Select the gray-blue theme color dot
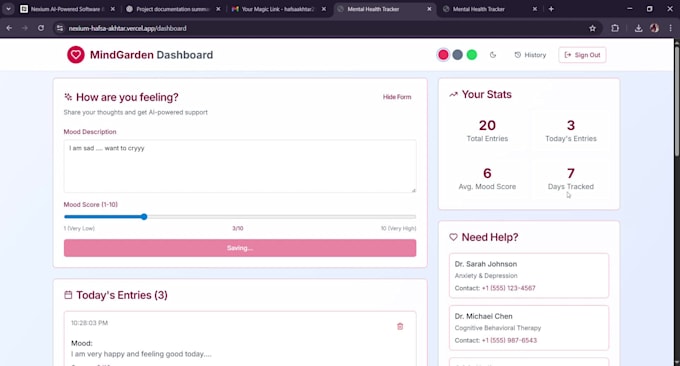Image resolution: width=680 pixels, height=366 pixels. coord(458,55)
